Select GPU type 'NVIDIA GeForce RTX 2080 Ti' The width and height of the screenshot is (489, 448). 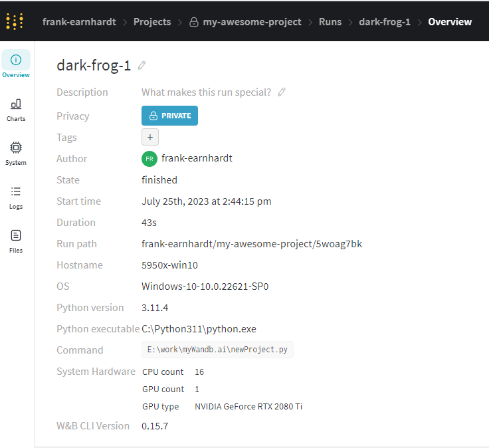click(248, 407)
